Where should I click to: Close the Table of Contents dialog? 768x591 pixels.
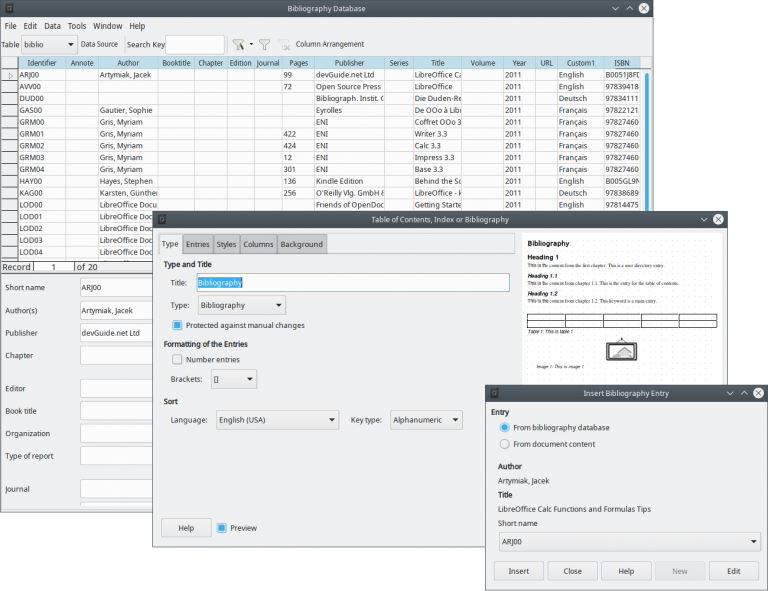click(717, 219)
